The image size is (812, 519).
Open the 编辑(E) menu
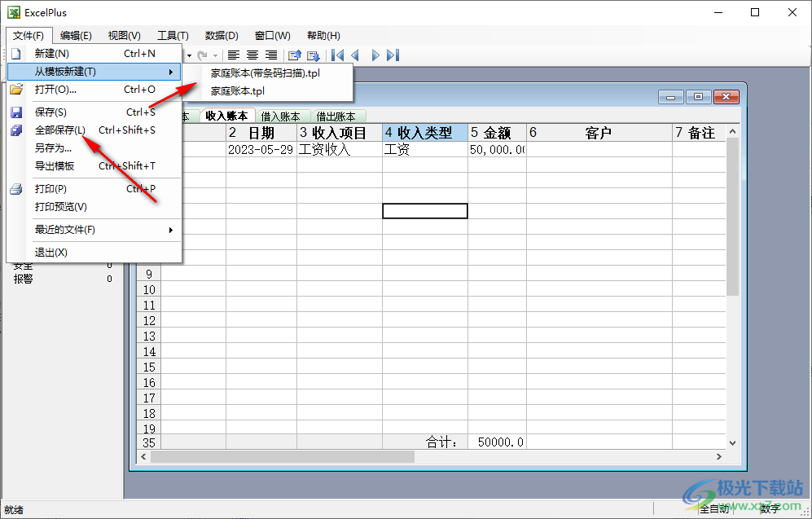[x=76, y=36]
